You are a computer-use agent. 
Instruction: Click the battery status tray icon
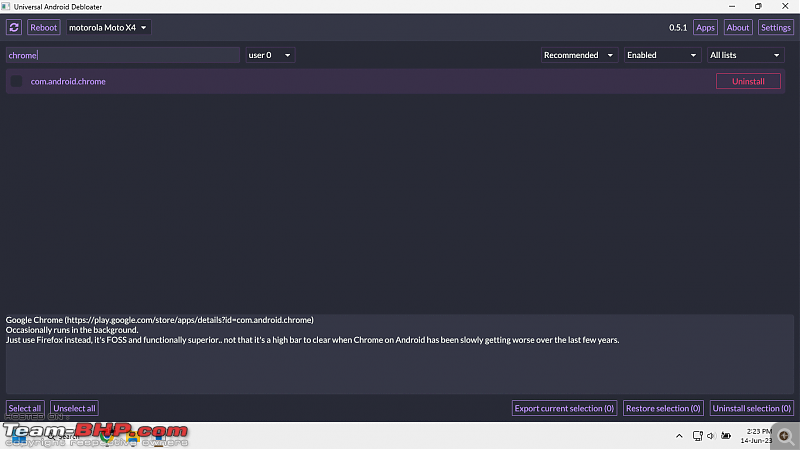point(726,436)
